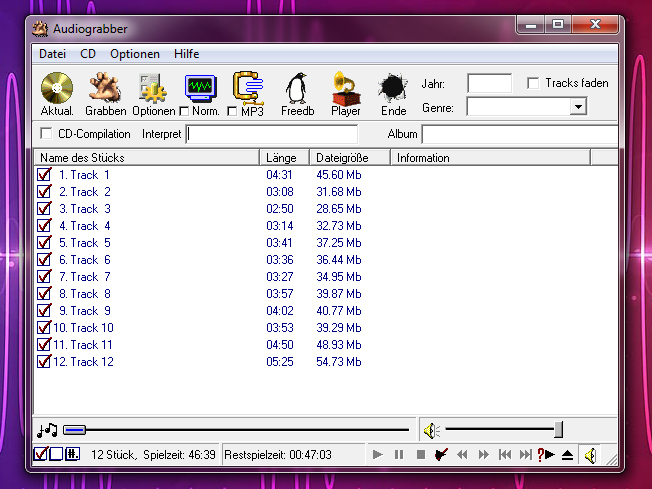Sort by the Länge column header

(284, 157)
